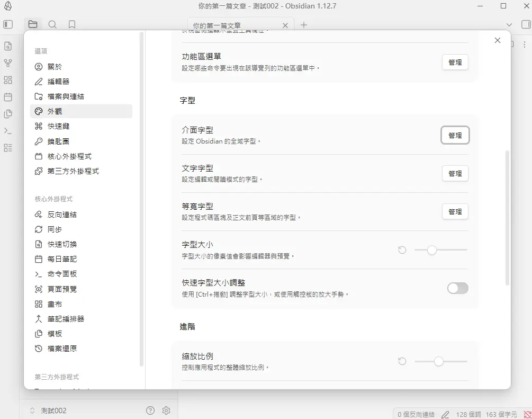532x419 pixels.
Task: Select 編輯器 in settings sidebar
Action: coord(58,82)
